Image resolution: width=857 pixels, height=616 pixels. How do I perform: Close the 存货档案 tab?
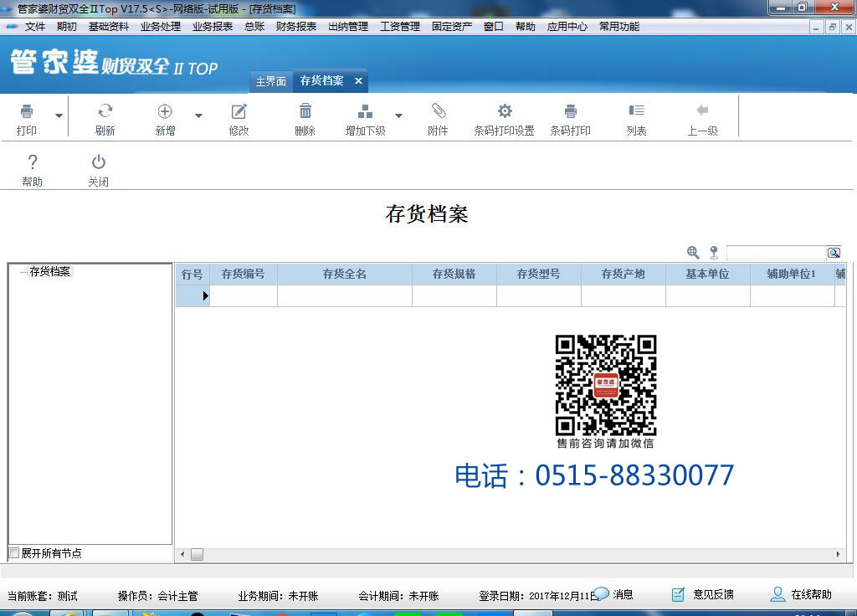358,81
